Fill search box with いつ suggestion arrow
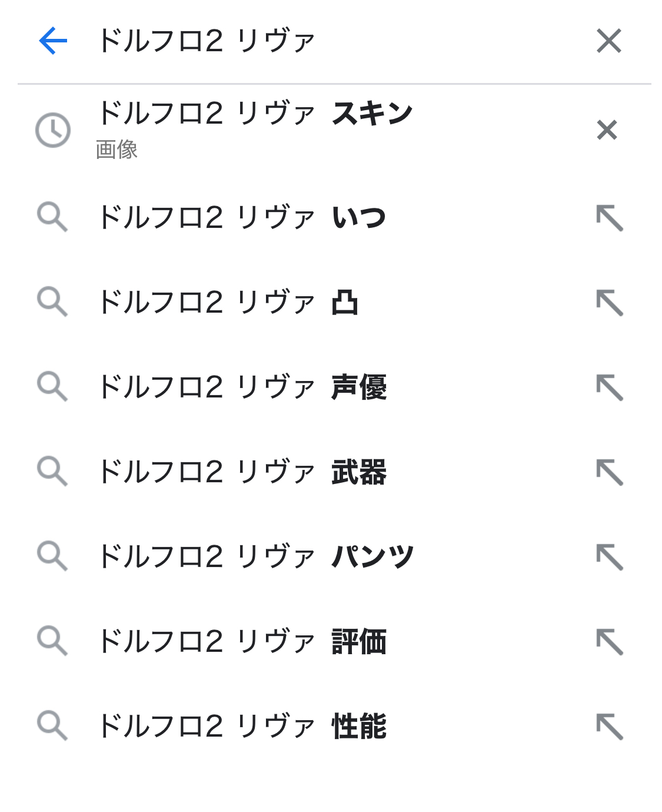Viewport: 662px width, 812px height. tap(610, 218)
